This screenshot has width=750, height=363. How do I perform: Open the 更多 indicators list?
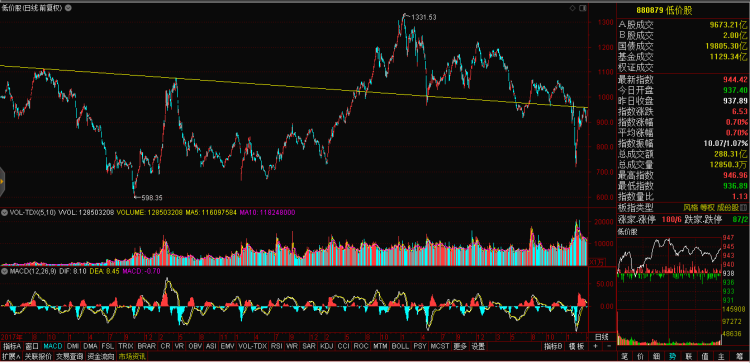coord(460,346)
